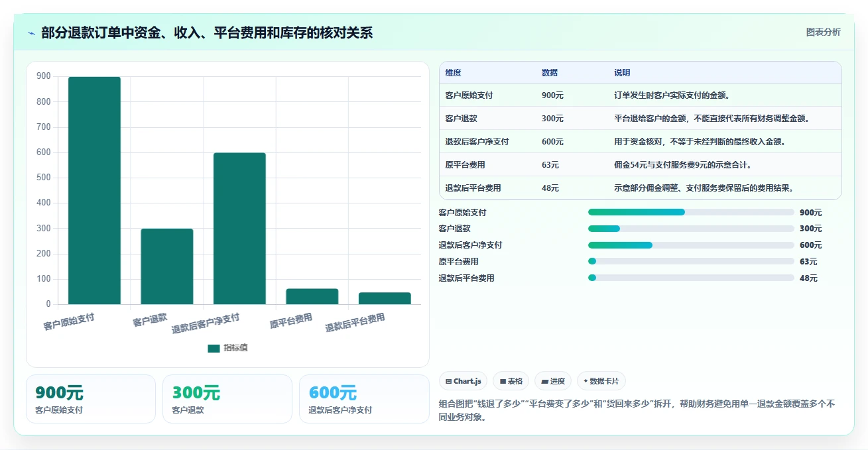
Task: Click the 300元 value beside progress bars
Action: pyautogui.click(x=810, y=229)
